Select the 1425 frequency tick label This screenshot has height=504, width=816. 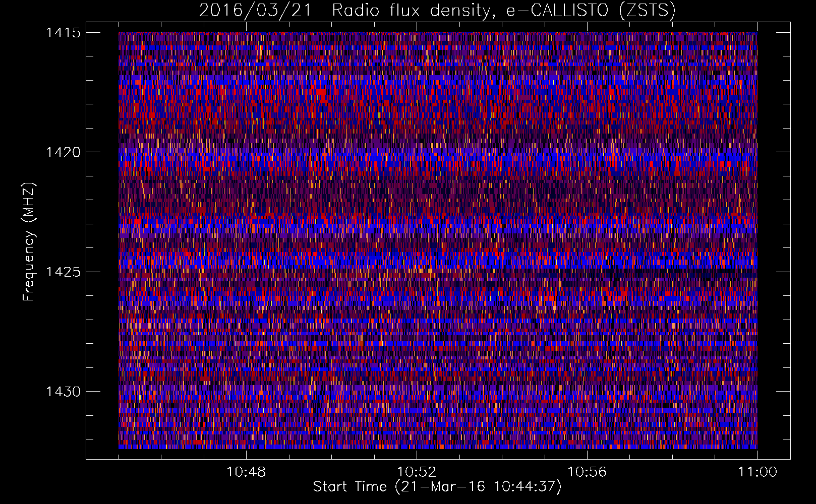click(63, 272)
